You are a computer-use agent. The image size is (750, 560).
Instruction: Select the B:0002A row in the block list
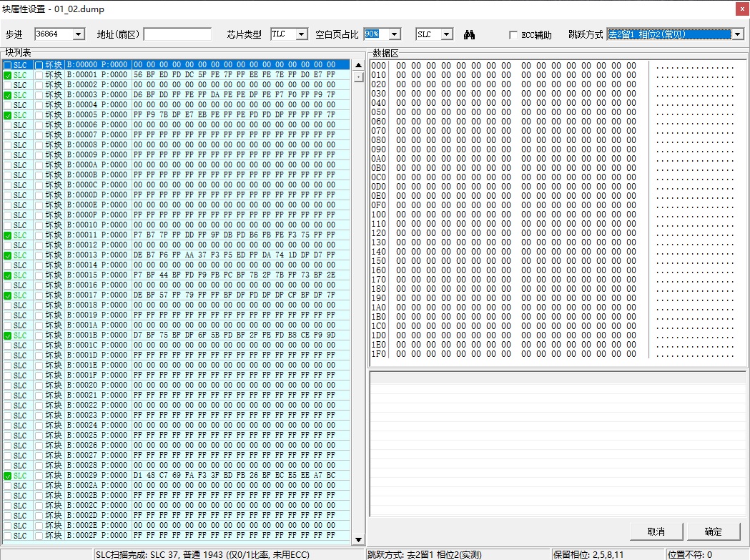[x=176, y=486]
